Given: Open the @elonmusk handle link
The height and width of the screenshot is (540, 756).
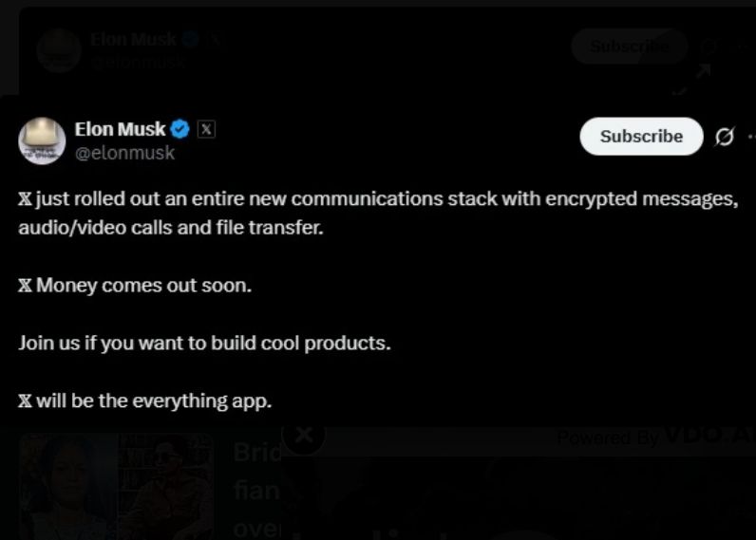Looking at the screenshot, I should click(x=124, y=153).
